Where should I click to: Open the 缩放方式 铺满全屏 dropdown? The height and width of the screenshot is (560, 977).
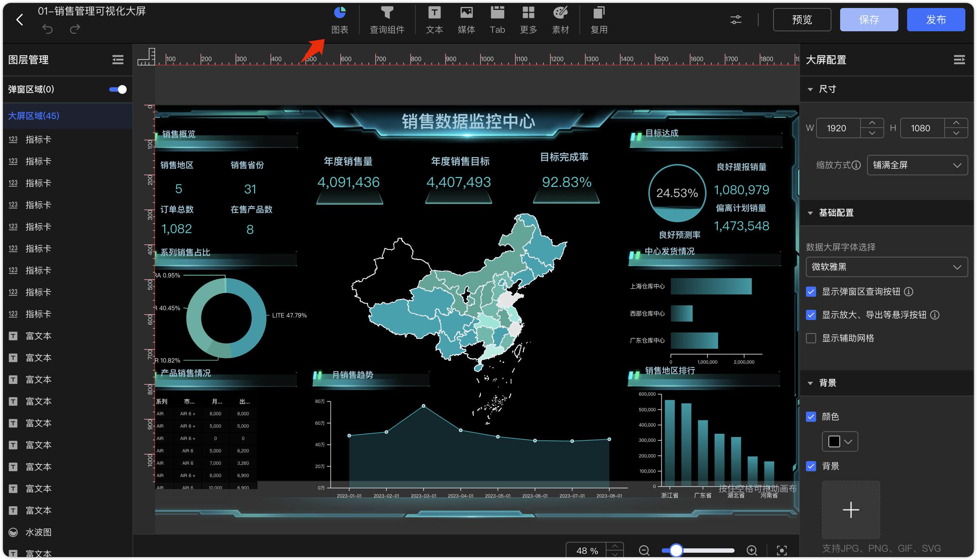[x=917, y=165]
